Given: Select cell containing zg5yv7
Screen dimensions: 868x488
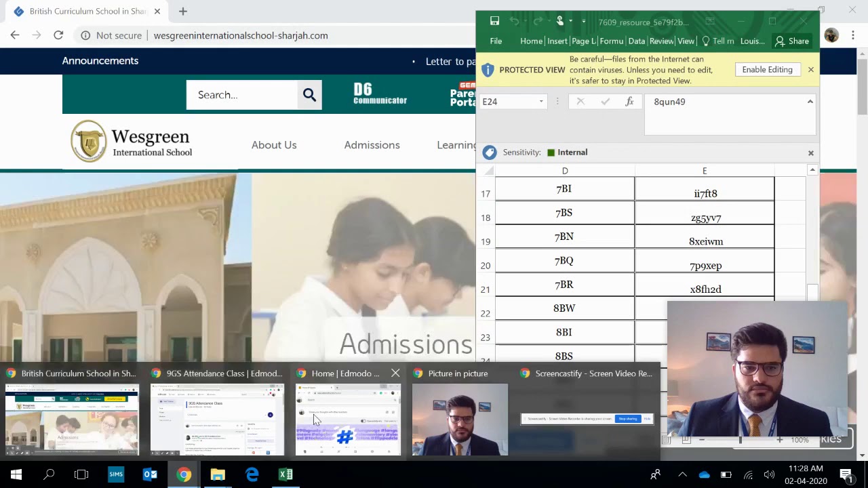Looking at the screenshot, I should (x=705, y=213).
